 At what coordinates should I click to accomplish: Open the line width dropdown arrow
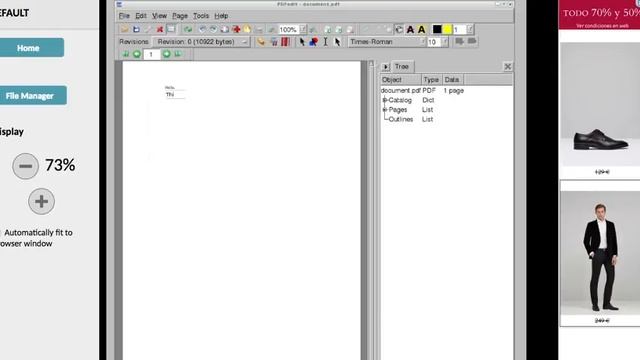point(470,29)
